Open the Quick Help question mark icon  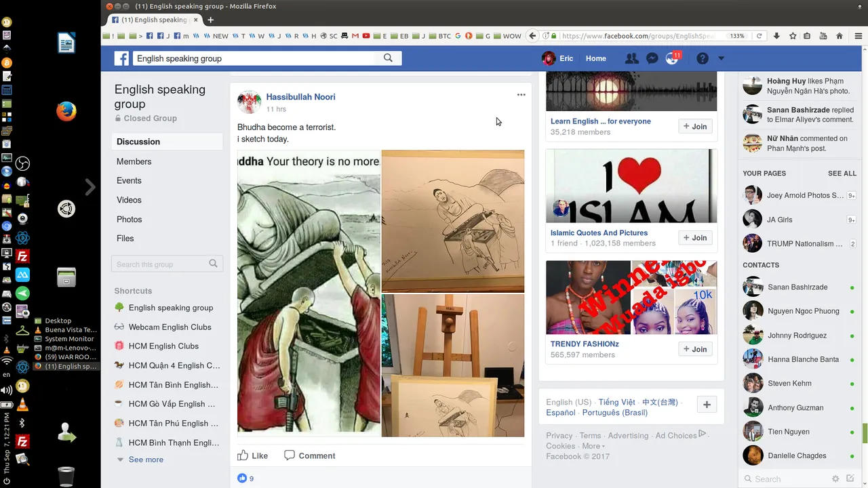pos(703,58)
